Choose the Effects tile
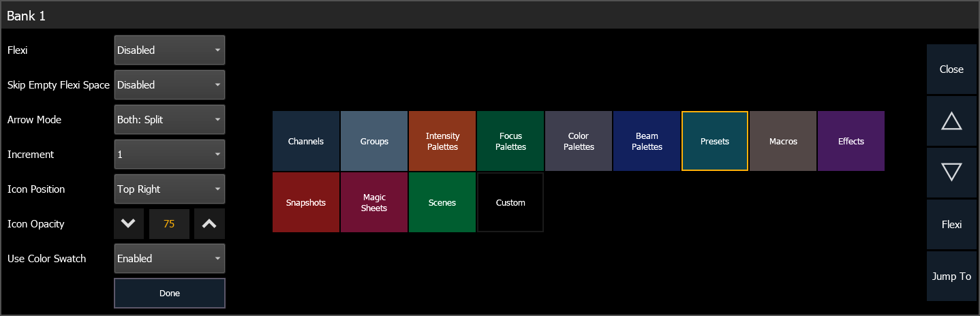The width and height of the screenshot is (980, 316). click(x=851, y=141)
